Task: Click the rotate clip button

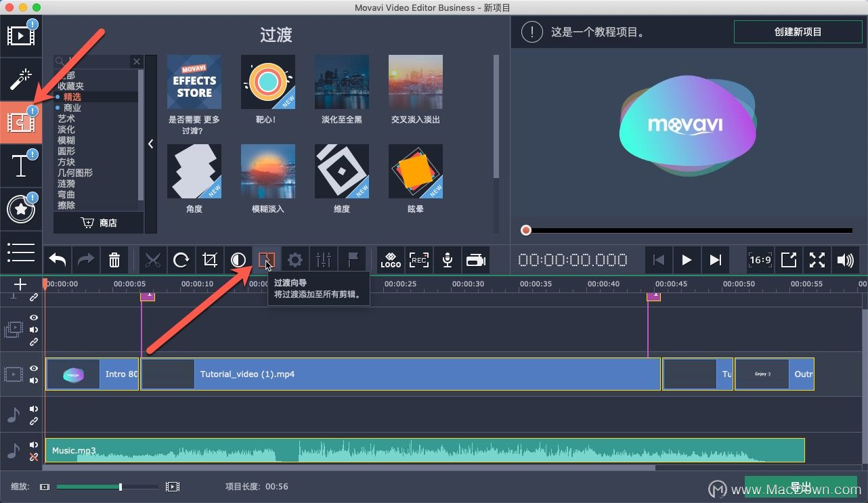Action: 181,260
